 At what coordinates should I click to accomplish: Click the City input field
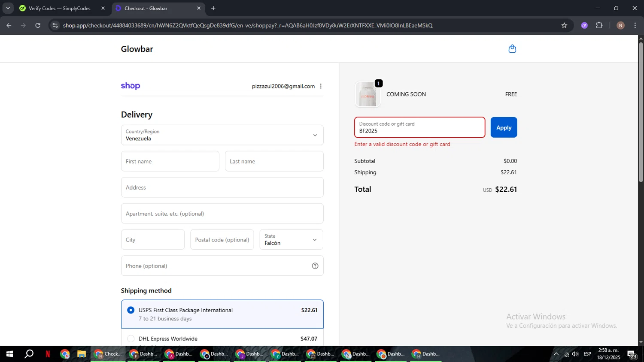(x=153, y=239)
